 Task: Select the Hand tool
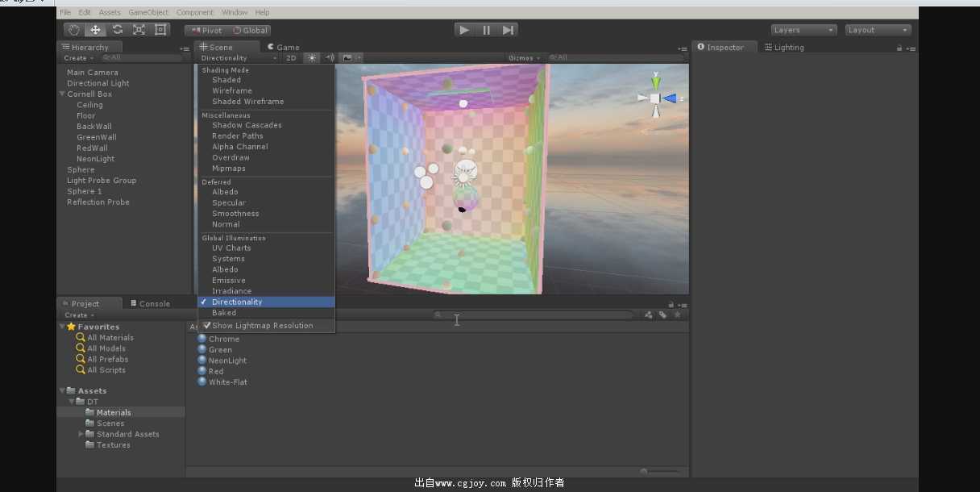point(73,29)
